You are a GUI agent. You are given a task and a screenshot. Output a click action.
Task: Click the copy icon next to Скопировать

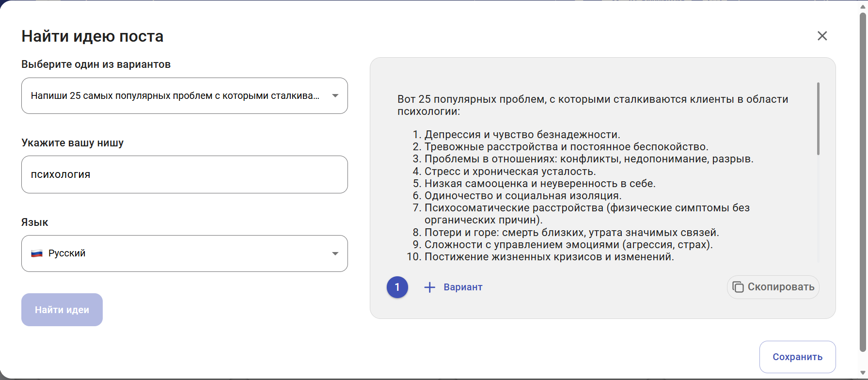pos(738,287)
